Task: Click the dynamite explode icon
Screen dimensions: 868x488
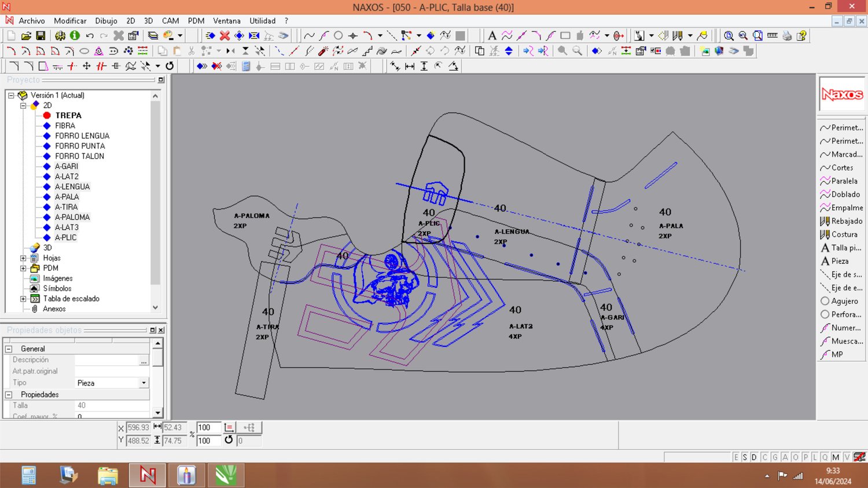Action: 323,51
